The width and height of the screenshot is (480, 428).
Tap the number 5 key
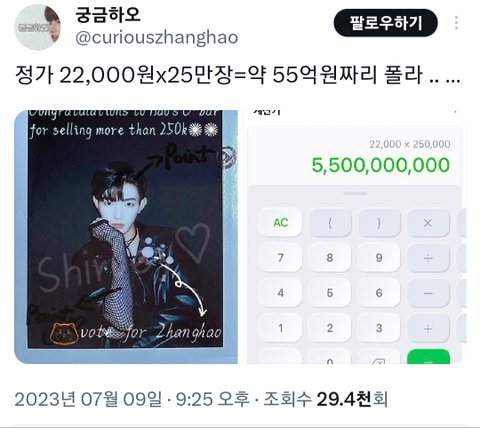pos(330,293)
